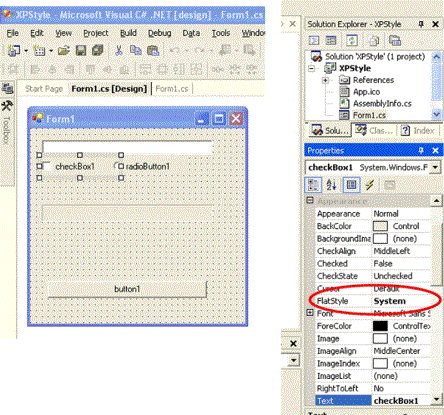Click View Designer icon in Solution Explorer
The width and height of the screenshot is (444, 415).
point(331,41)
